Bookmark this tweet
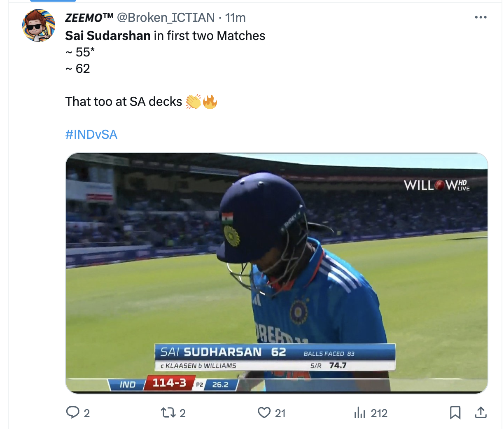This screenshot has height=429, width=504. click(455, 413)
